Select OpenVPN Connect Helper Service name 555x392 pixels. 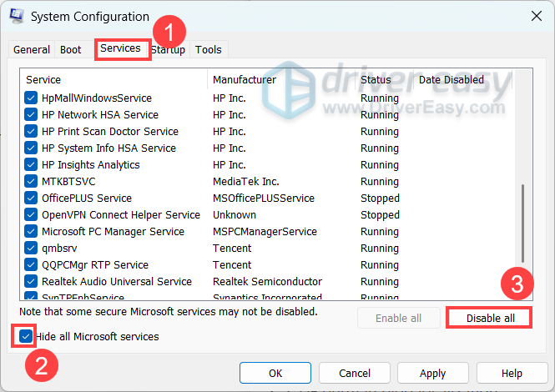121,214
